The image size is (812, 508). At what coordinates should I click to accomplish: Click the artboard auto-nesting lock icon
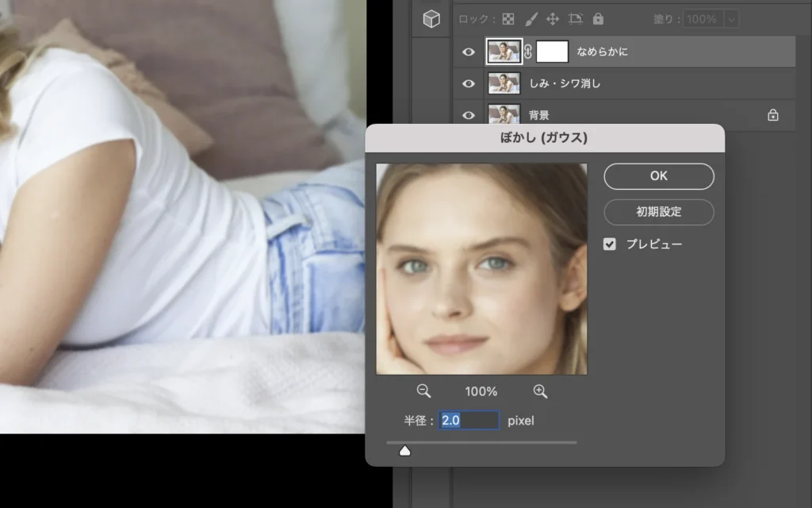pos(575,18)
